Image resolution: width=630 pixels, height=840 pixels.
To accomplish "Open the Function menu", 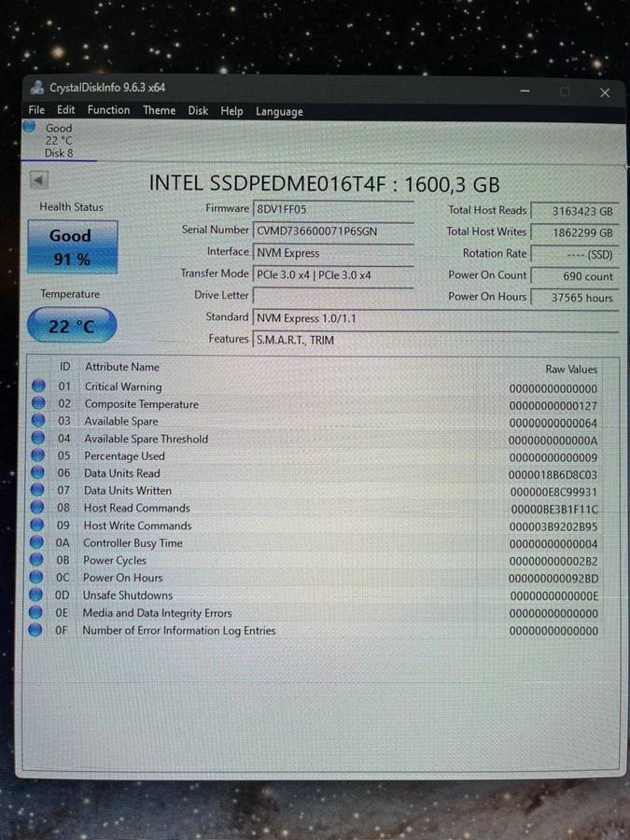I will click(x=109, y=110).
